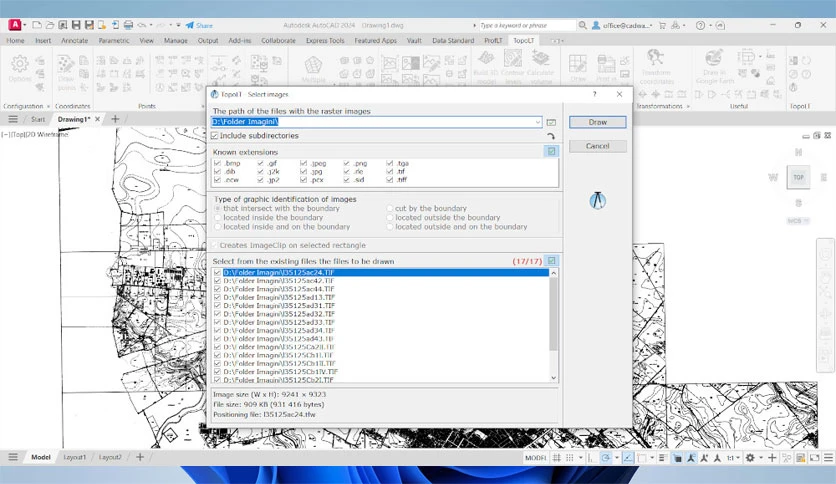Click the Plot printer icon
836x484 pixels.
tap(128, 25)
